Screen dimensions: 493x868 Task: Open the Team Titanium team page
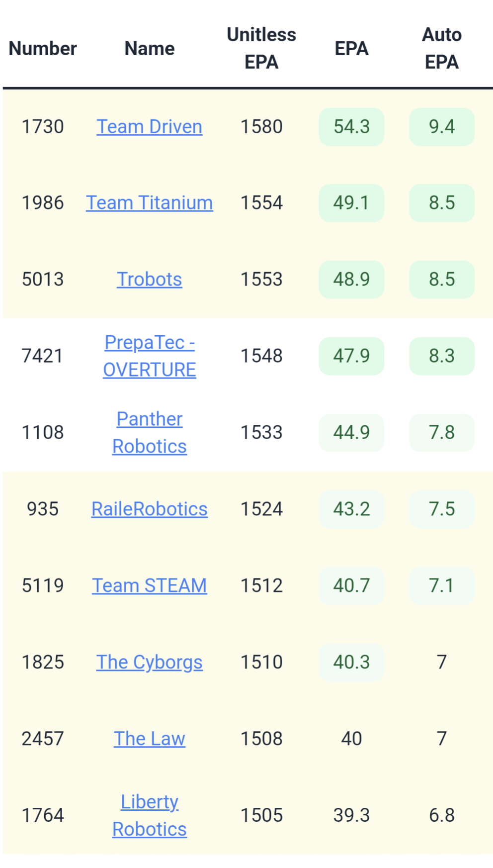click(149, 203)
